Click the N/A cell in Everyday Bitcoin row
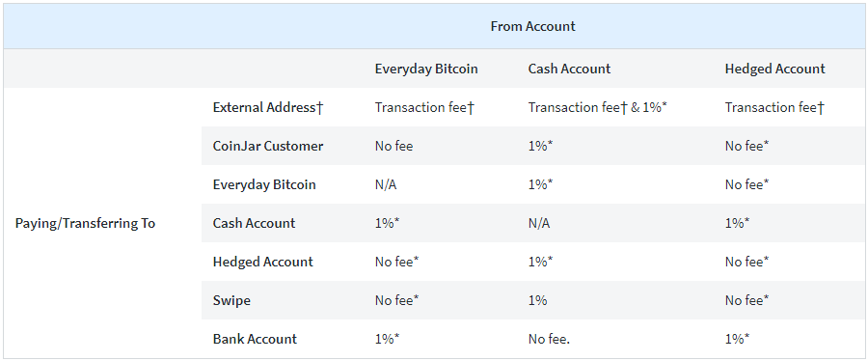This screenshot has width=868, height=361. coord(386,184)
